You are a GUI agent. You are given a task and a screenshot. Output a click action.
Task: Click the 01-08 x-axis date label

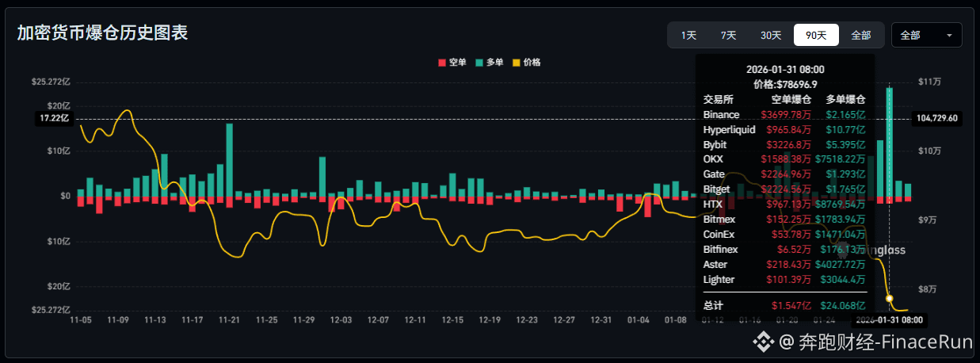click(676, 320)
